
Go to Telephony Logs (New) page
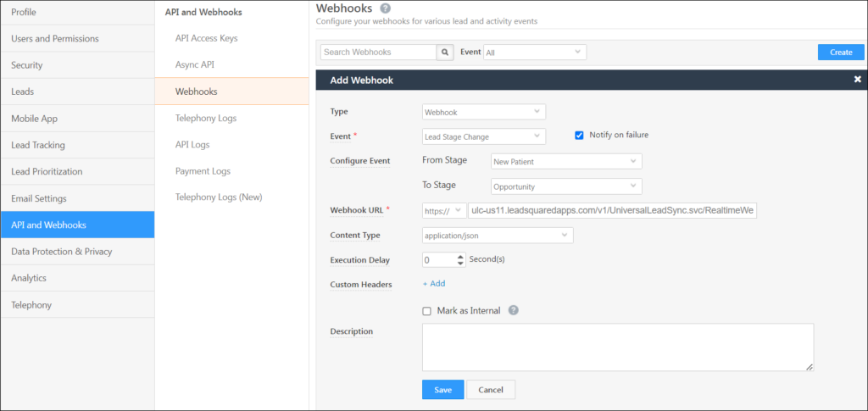point(219,197)
